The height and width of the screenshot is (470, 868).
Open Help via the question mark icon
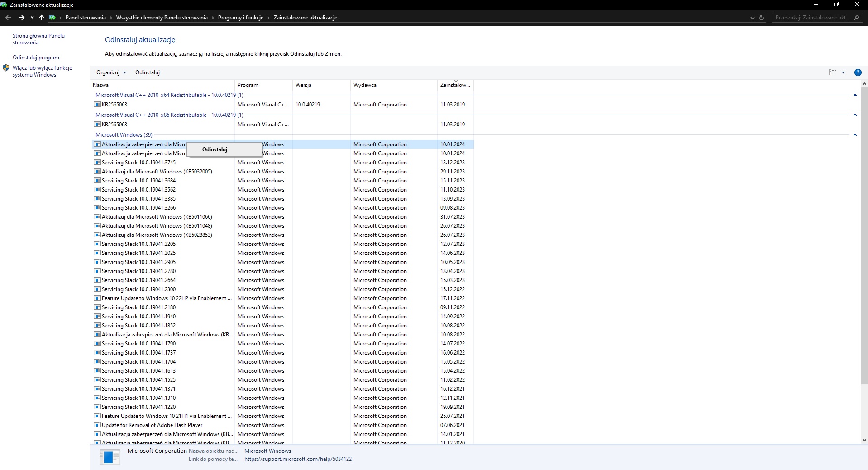click(x=858, y=72)
